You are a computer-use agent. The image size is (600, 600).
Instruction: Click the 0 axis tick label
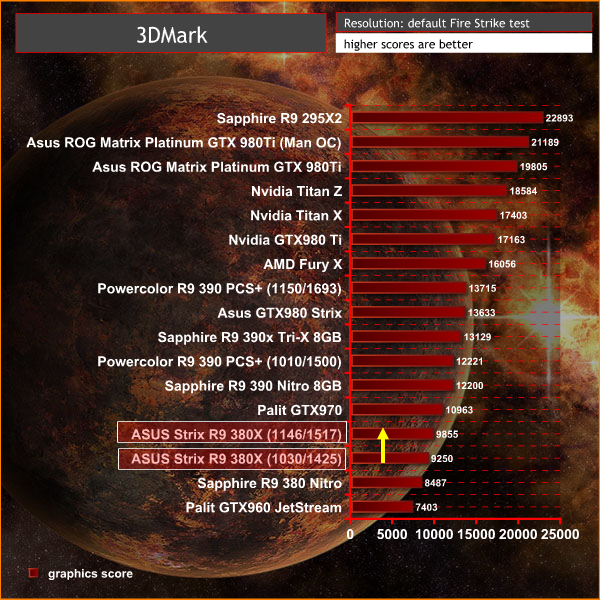[x=350, y=535]
